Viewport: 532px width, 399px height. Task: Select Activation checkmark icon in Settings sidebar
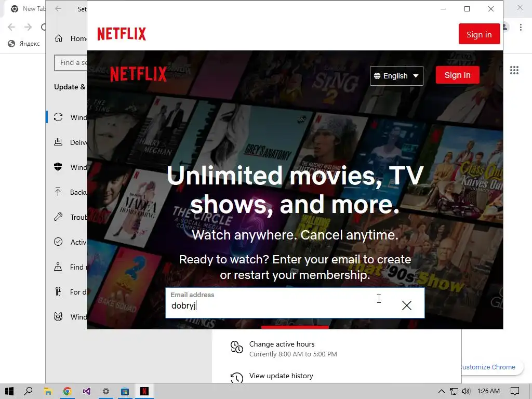(58, 242)
